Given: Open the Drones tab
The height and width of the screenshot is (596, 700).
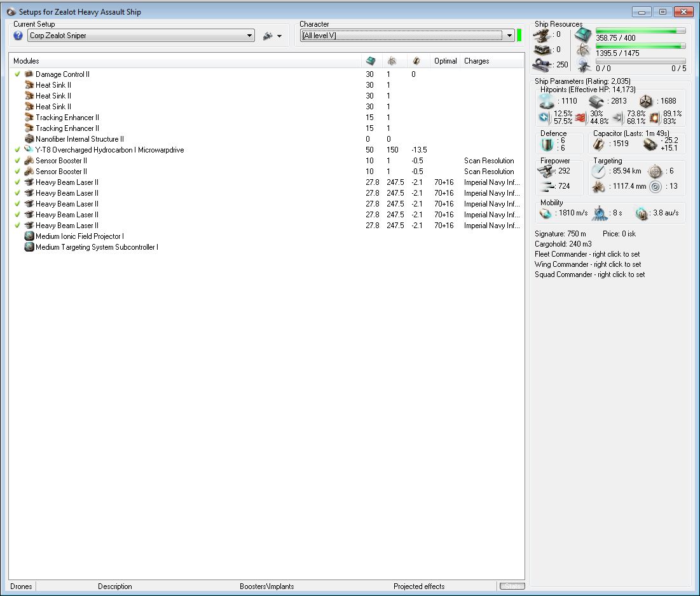Looking at the screenshot, I should point(21,586).
